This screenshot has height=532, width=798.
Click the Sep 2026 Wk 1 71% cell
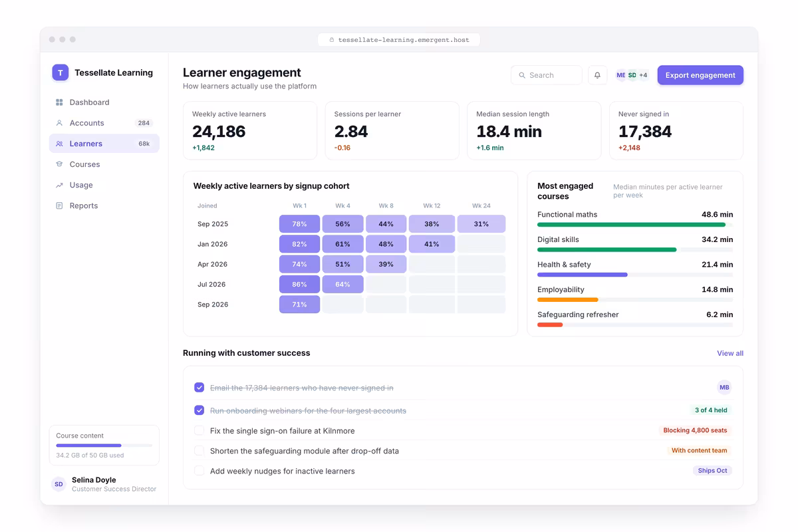click(x=299, y=305)
